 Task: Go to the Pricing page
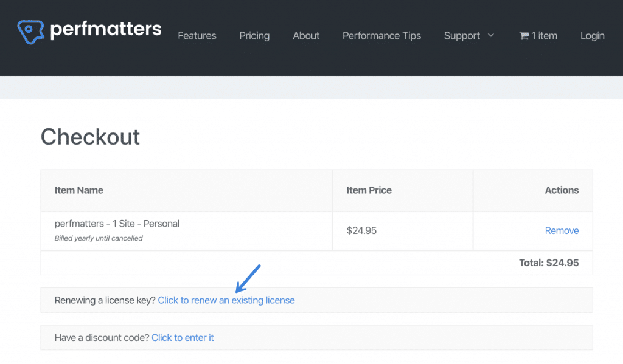(x=254, y=36)
